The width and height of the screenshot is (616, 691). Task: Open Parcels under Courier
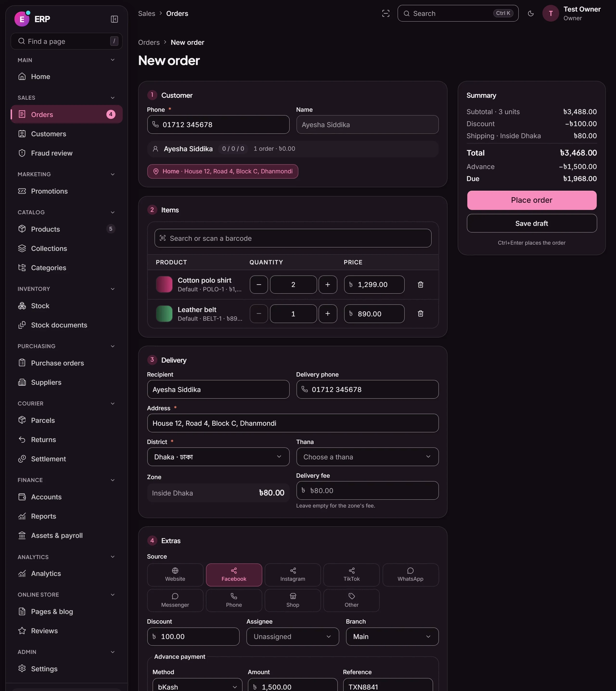click(67, 420)
